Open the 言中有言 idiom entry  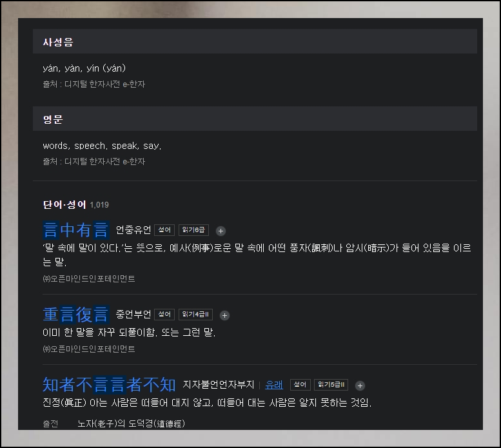76,230
